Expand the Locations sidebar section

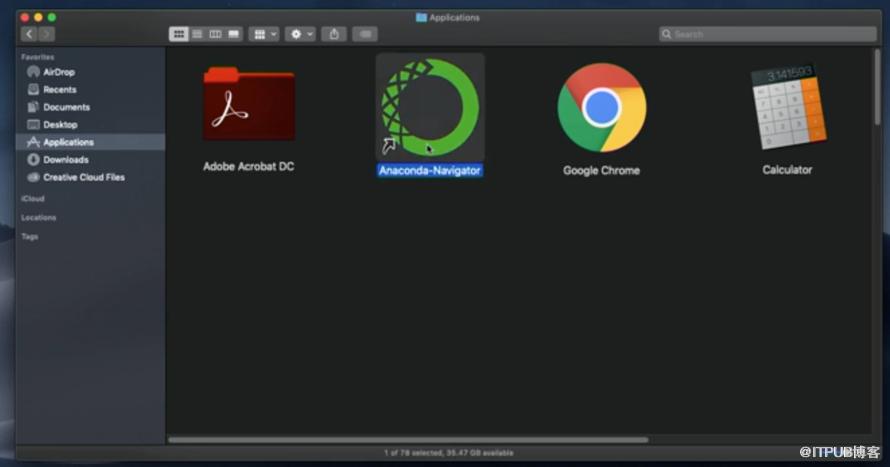[39, 218]
